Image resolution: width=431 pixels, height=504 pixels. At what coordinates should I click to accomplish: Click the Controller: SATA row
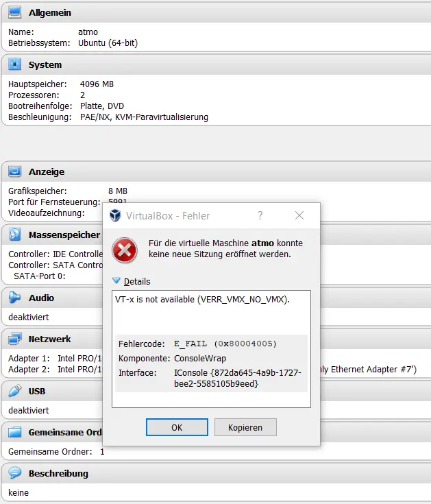(56, 265)
